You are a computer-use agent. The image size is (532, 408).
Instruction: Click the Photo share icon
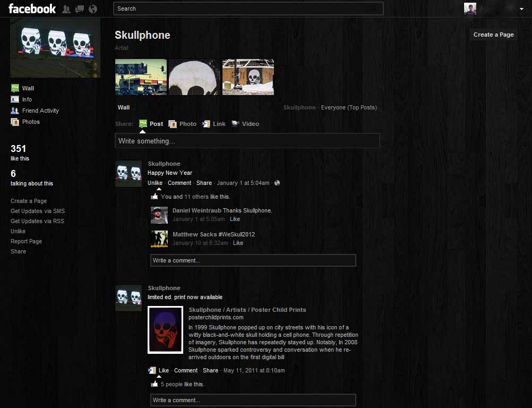pos(173,124)
